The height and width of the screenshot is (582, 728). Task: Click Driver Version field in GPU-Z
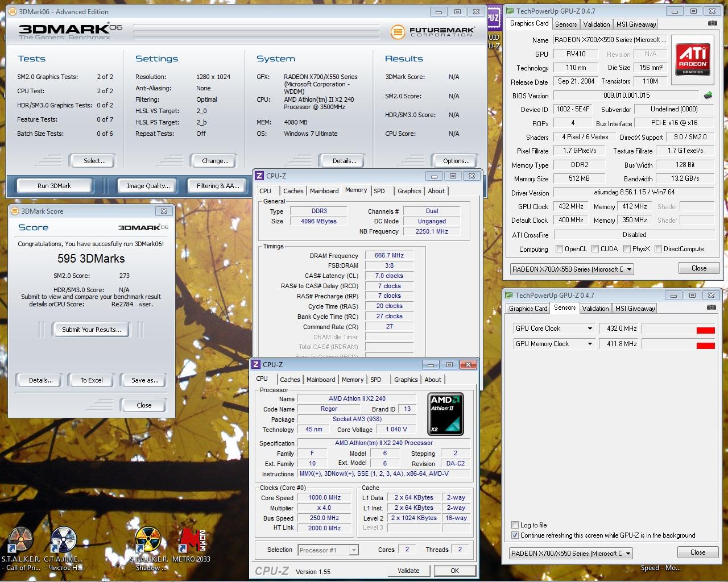point(634,192)
